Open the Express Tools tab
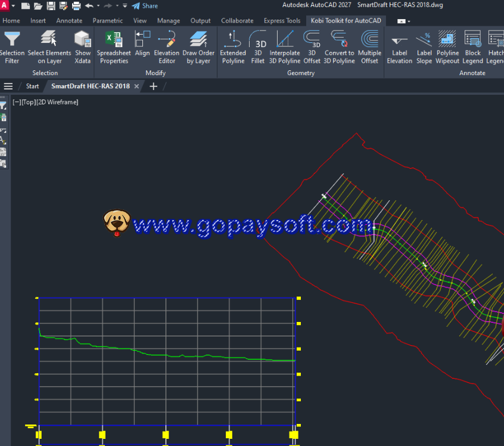The width and height of the screenshot is (504, 446). pyautogui.click(x=282, y=21)
